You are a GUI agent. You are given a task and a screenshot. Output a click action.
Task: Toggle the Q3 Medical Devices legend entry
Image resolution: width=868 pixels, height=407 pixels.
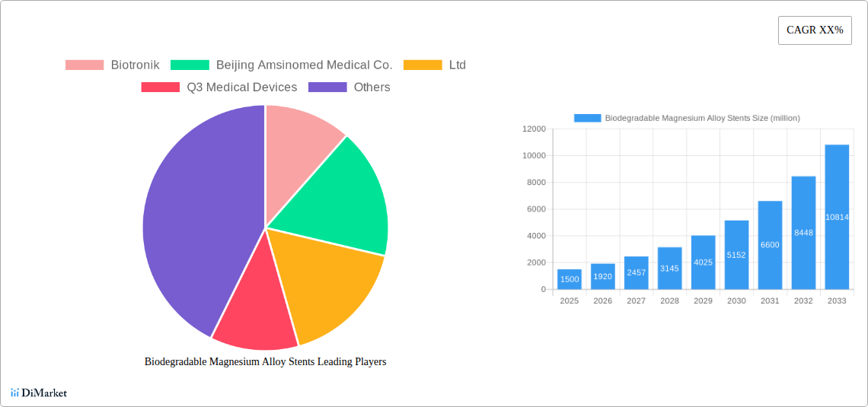pyautogui.click(x=219, y=87)
